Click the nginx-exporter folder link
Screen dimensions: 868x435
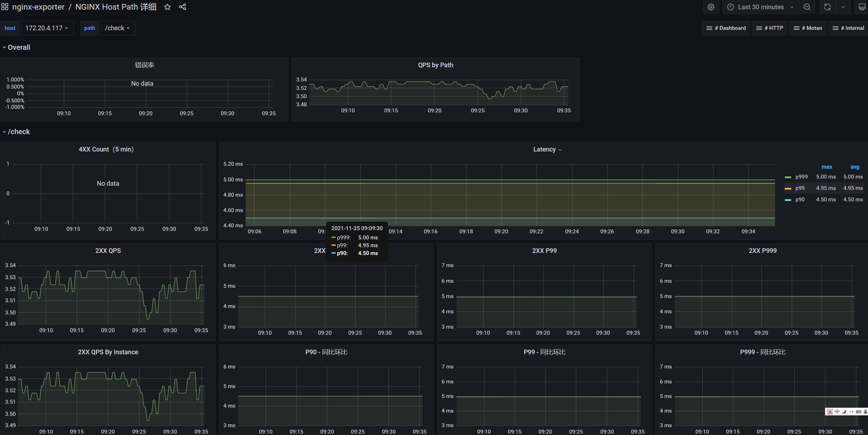[x=38, y=7]
